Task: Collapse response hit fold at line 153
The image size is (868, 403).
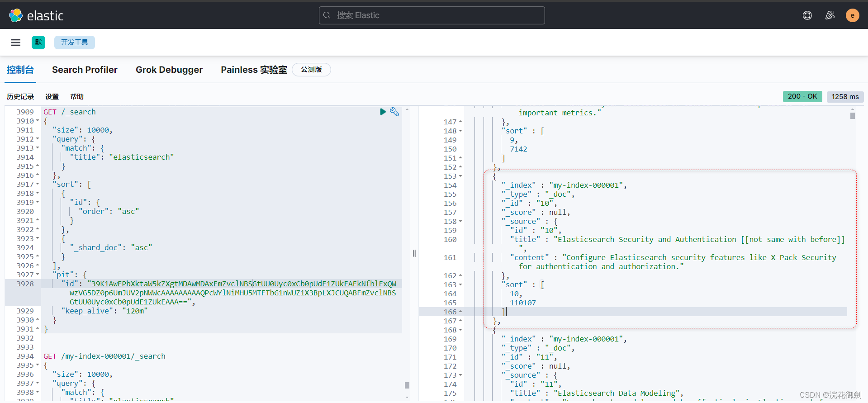Action: [460, 176]
